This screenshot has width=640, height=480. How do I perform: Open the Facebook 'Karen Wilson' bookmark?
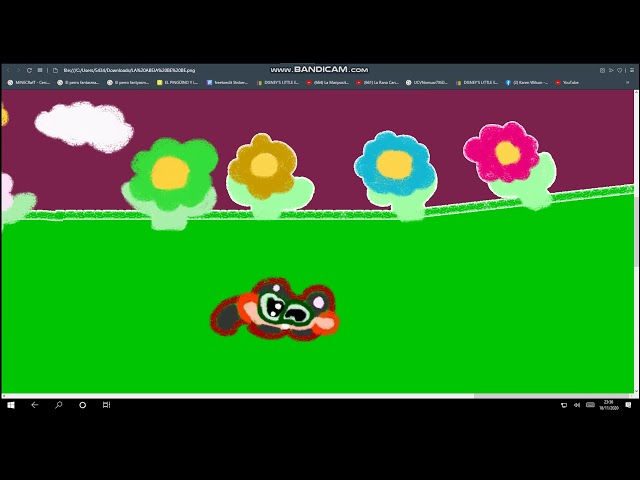coord(527,82)
